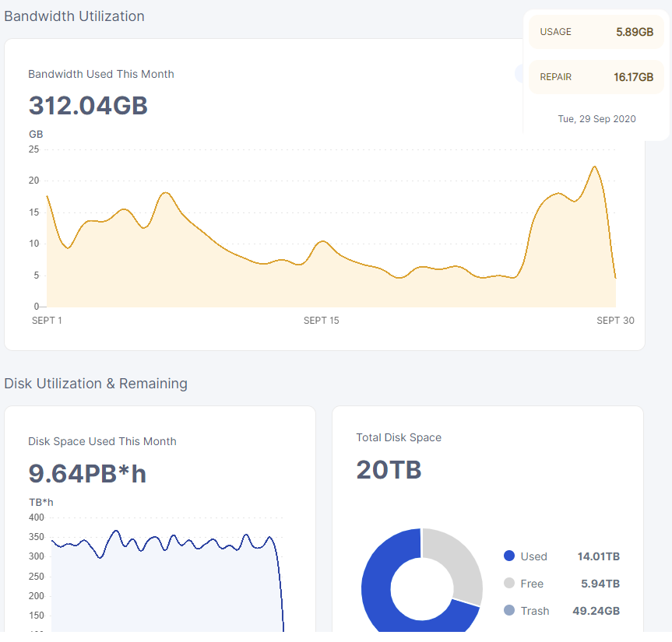This screenshot has height=642, width=672.
Task: Click the SEPT 1 axis label
Action: point(47,321)
